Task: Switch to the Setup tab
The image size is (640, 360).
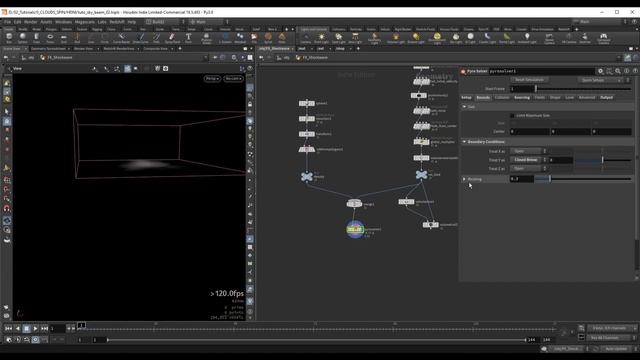Action: coord(467,98)
